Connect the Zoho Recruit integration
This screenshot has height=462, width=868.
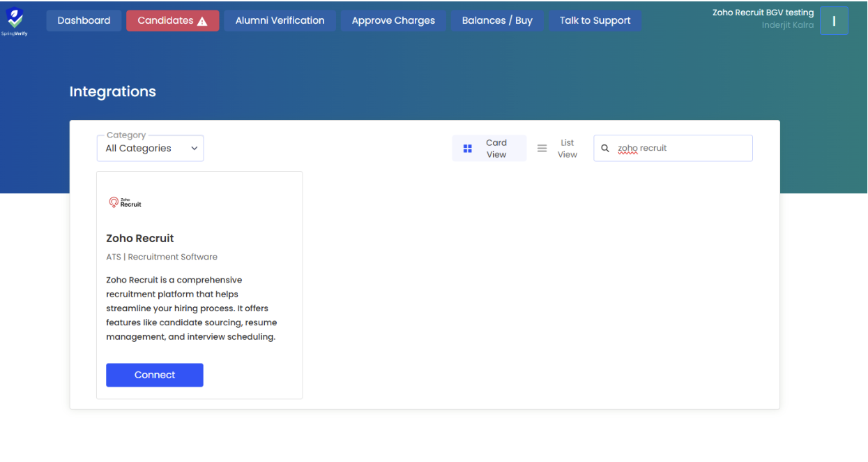click(155, 375)
